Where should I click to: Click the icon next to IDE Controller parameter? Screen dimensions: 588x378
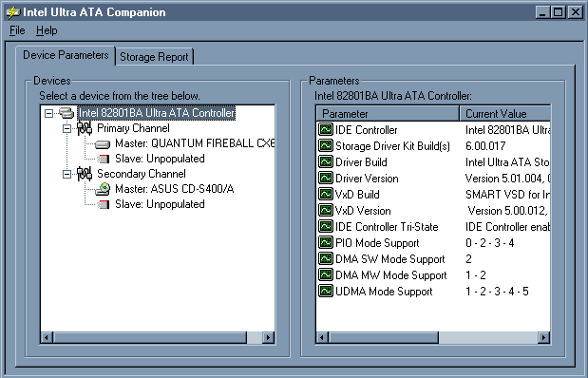[x=326, y=129]
